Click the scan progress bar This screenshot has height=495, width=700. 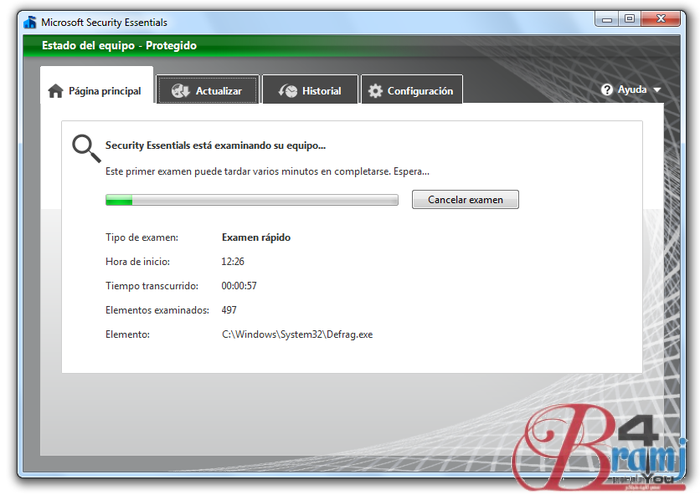[252, 200]
